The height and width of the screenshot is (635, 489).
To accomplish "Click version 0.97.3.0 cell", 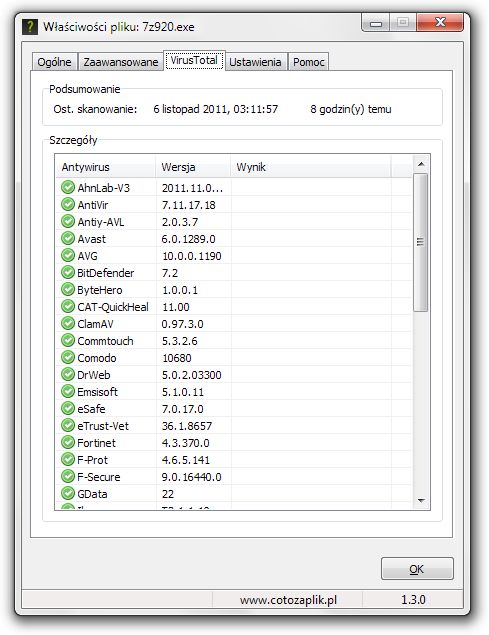I will 182,324.
